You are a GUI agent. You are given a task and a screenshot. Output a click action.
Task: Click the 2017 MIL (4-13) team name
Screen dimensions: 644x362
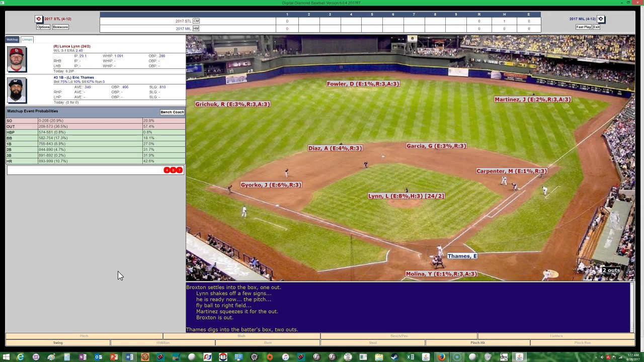(583, 19)
